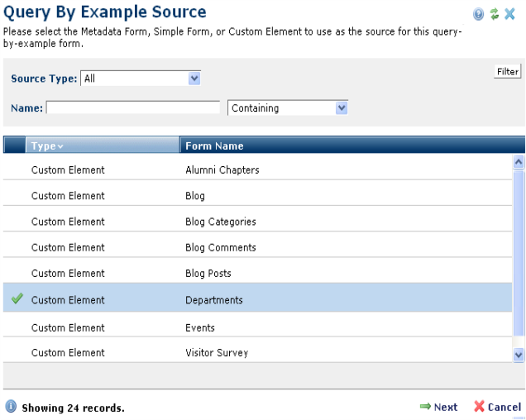
Task: Click the green refresh arrows icon
Action: [494, 14]
